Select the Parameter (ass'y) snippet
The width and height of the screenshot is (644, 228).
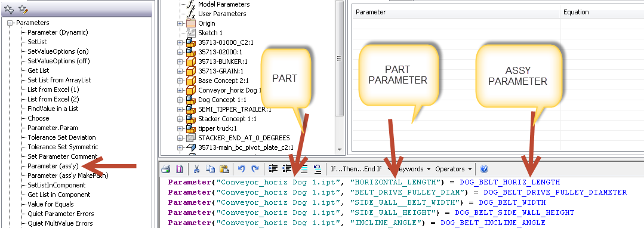point(53,166)
